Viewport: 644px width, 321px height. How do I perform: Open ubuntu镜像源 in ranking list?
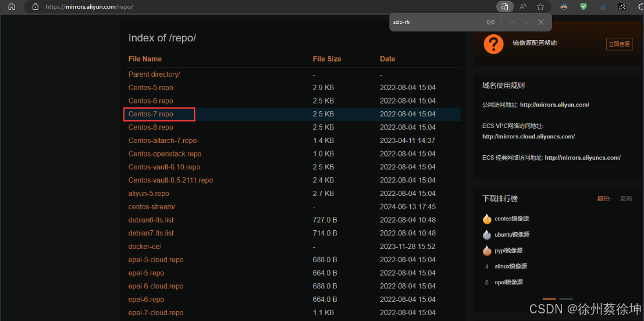(512, 235)
